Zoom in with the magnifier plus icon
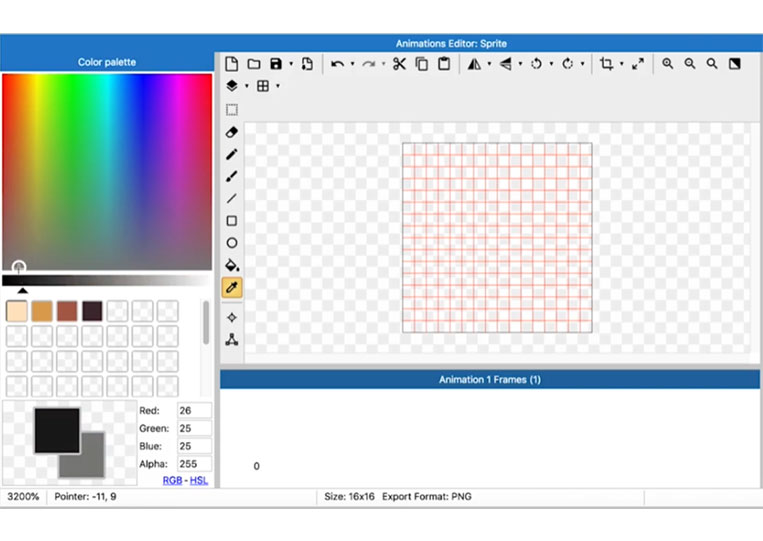 coord(668,64)
